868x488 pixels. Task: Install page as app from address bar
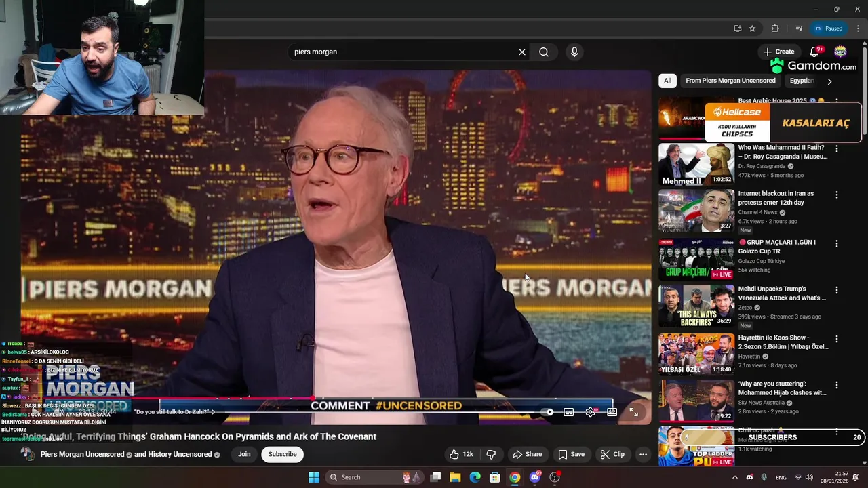[737, 28]
